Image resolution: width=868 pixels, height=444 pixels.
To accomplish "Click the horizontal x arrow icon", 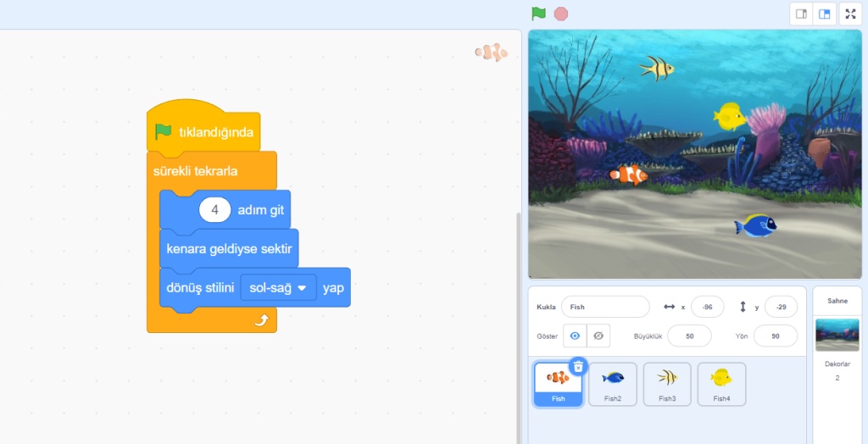I will (670, 307).
